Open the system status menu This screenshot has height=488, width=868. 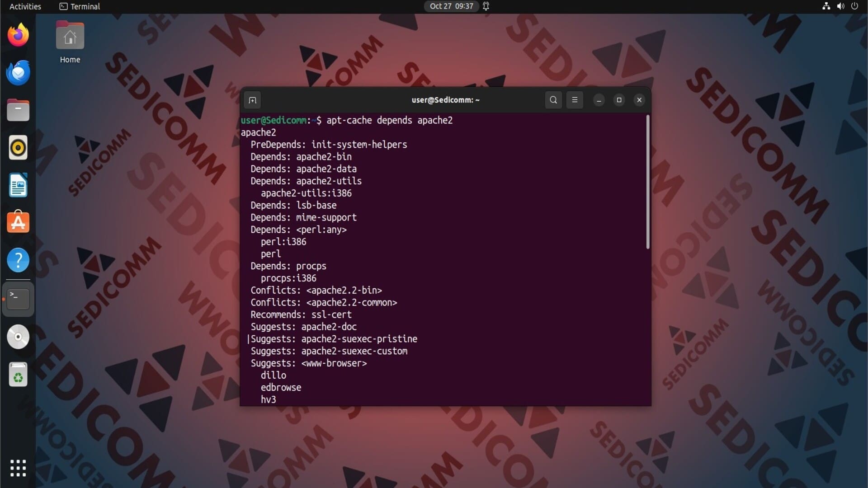click(840, 6)
